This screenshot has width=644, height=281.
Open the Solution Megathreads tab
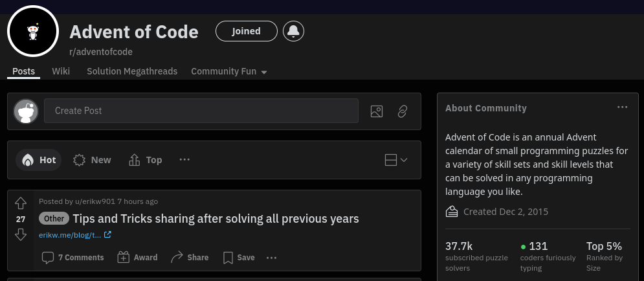click(x=132, y=71)
